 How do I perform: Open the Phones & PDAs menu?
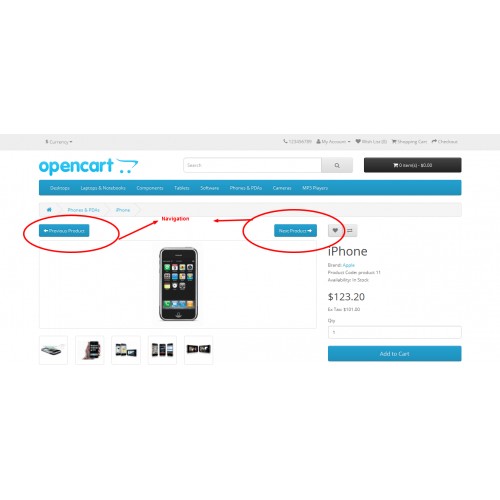click(246, 188)
